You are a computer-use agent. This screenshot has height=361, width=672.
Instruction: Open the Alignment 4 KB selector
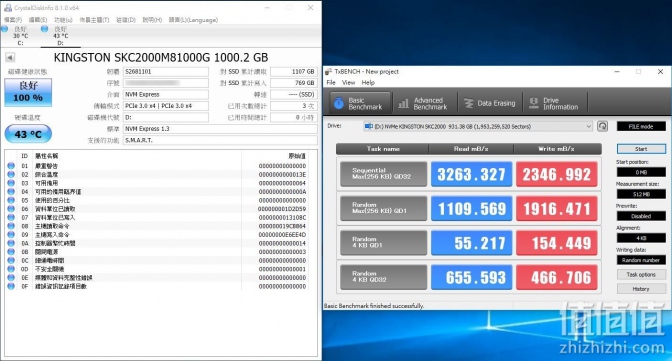(x=641, y=238)
